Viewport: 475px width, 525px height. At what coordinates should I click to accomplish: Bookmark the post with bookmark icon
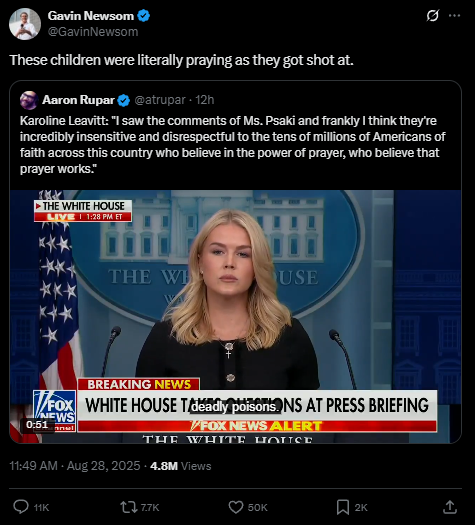point(343,507)
